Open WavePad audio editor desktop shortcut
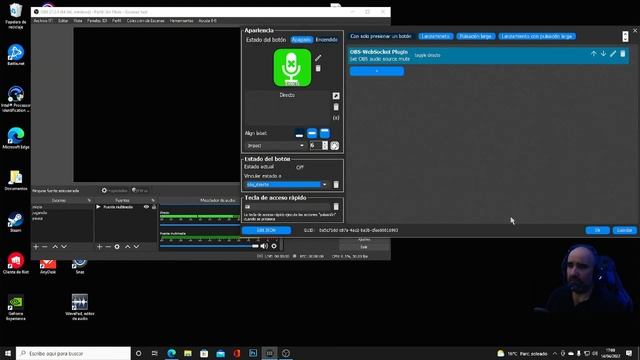 80,307
